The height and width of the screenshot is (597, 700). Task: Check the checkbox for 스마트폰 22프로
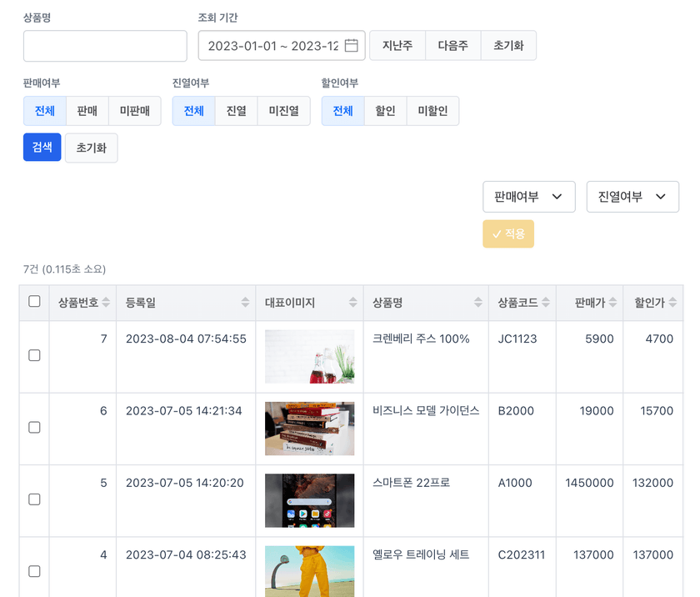[33, 500]
